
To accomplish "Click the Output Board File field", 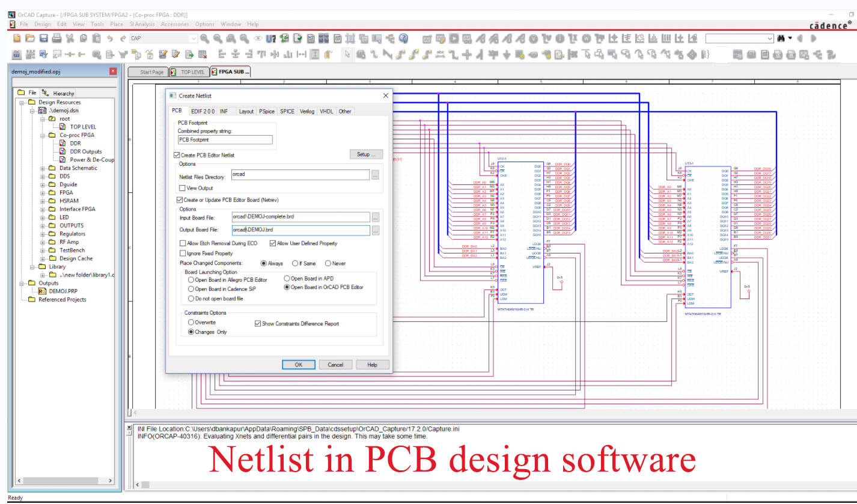I will click(300, 230).
